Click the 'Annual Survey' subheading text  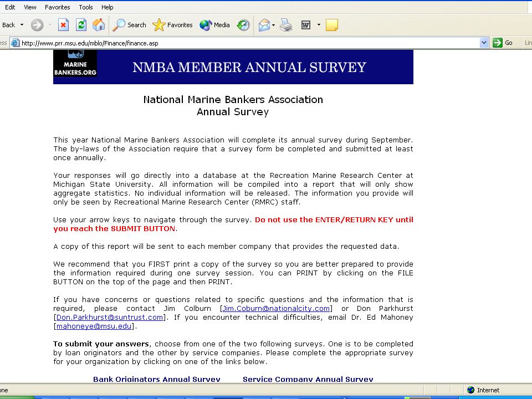click(x=233, y=111)
